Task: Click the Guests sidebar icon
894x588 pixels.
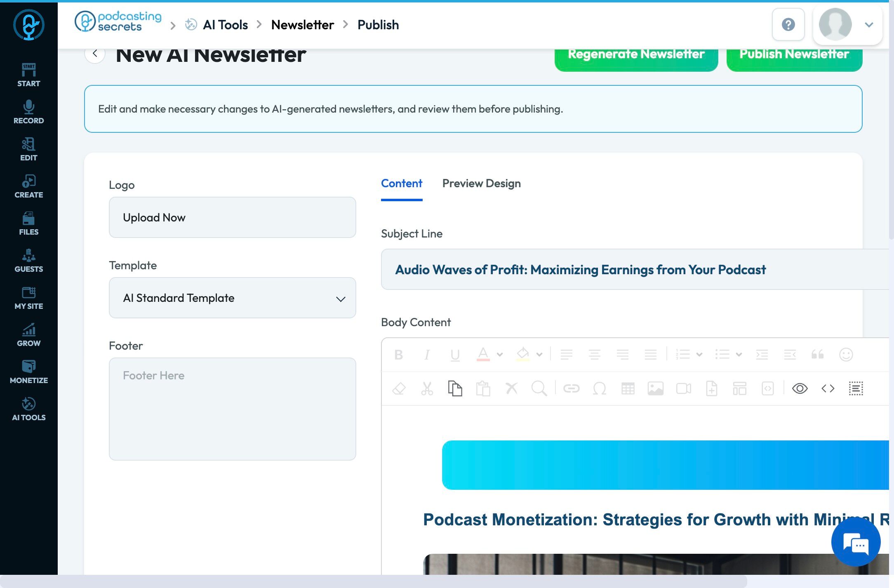Action: point(28,260)
